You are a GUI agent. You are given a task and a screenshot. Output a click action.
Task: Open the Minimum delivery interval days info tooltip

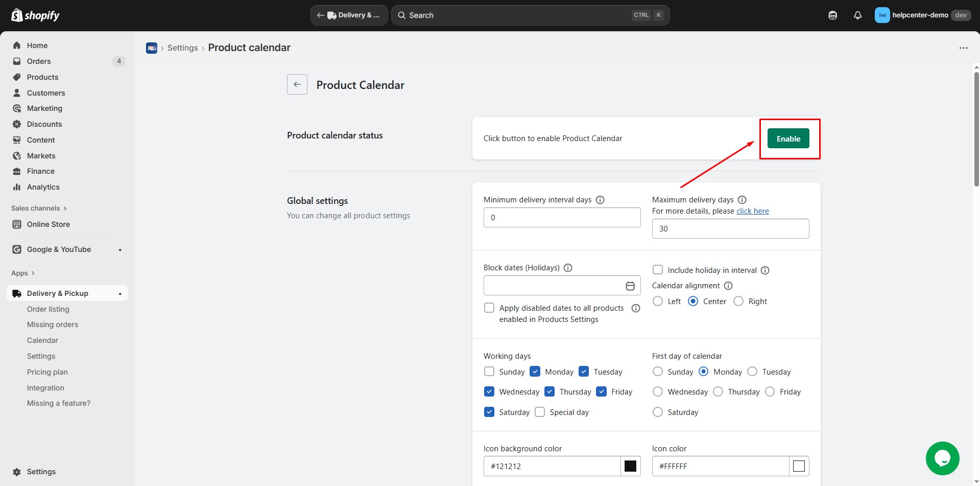(x=600, y=199)
